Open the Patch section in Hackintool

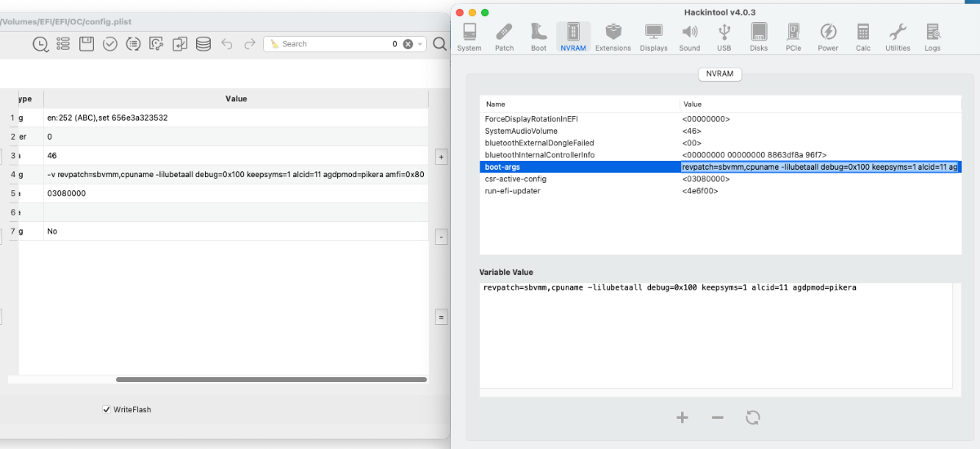click(x=504, y=37)
